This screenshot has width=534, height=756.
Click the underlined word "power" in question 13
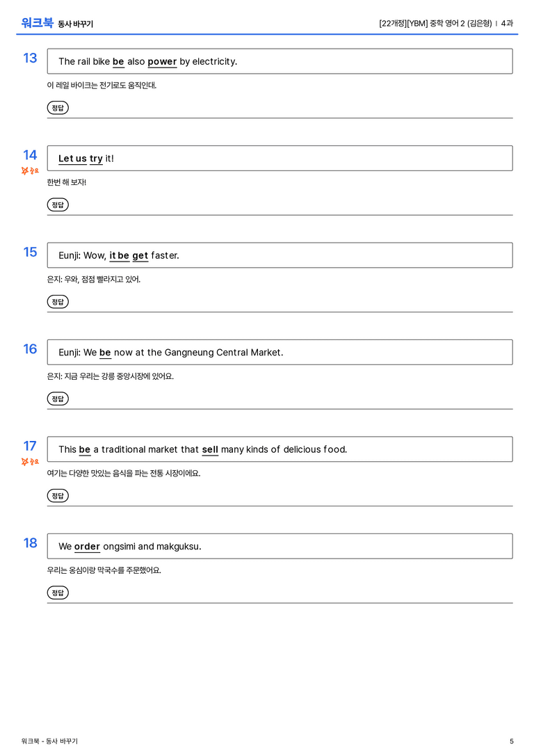tap(163, 62)
